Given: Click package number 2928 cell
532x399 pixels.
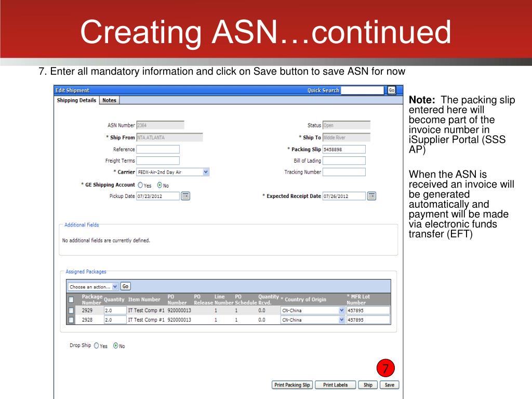Looking at the screenshot, I should click(x=87, y=320).
